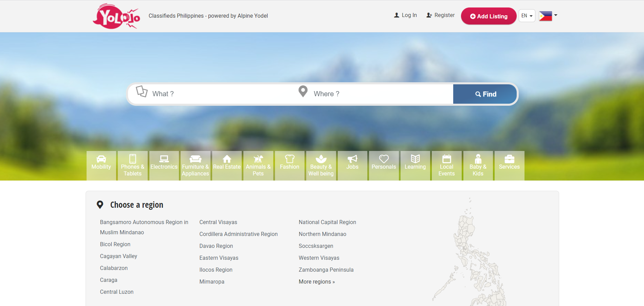The image size is (644, 306).
Task: Browse the Animals & Pets category
Action: (x=258, y=165)
